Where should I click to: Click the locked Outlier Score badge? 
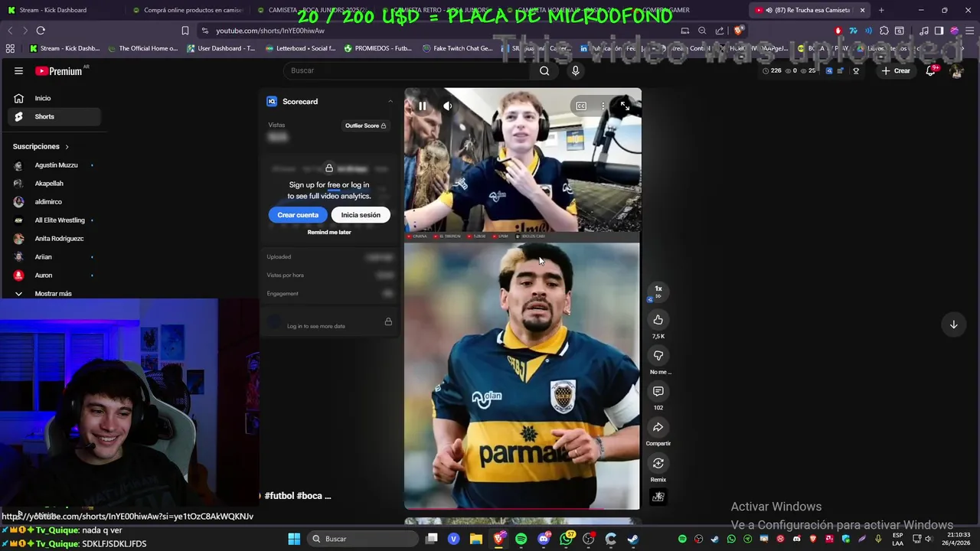(365, 126)
